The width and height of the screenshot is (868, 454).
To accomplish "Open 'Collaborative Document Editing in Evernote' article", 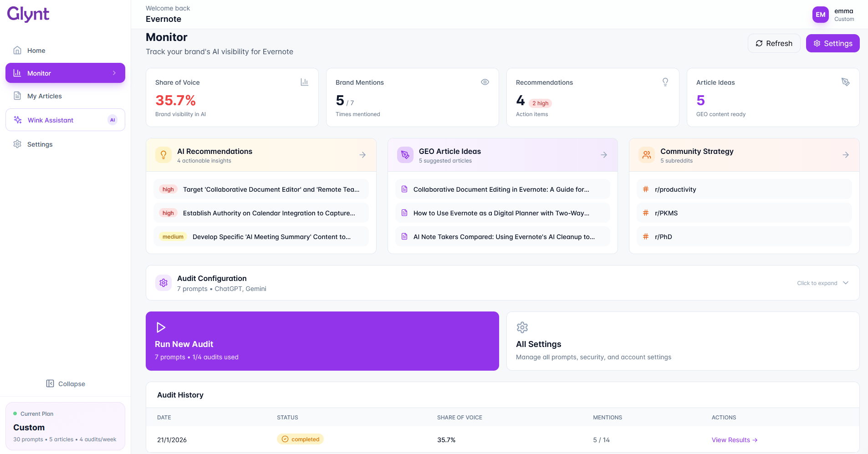I will coord(503,189).
